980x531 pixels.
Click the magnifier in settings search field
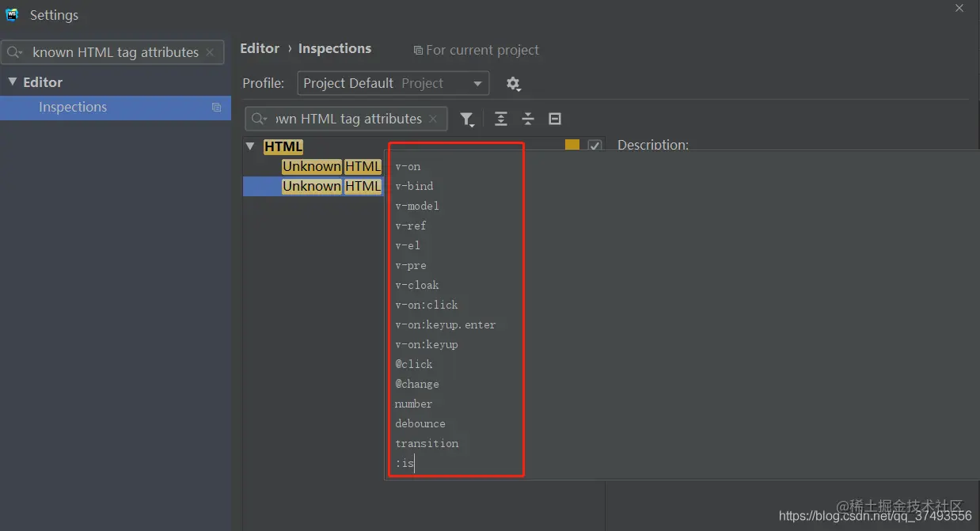(x=15, y=52)
